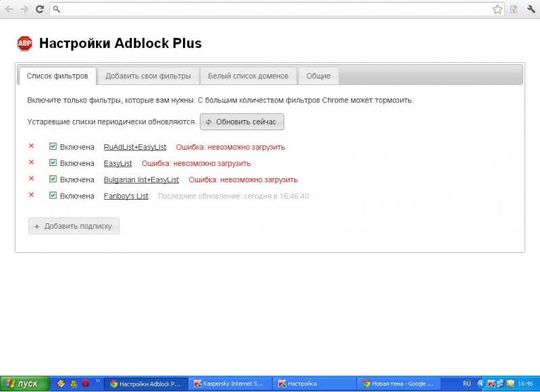Image resolution: width=540 pixels, height=392 pixels.
Task: Click the 'Включена' label in the EasyList row
Action: click(77, 163)
